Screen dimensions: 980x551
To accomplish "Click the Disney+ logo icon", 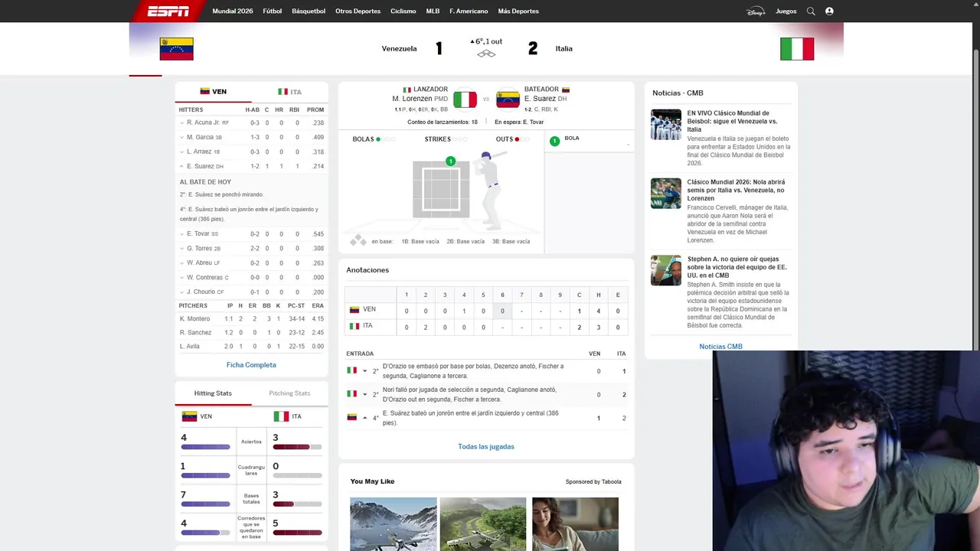I will [755, 11].
